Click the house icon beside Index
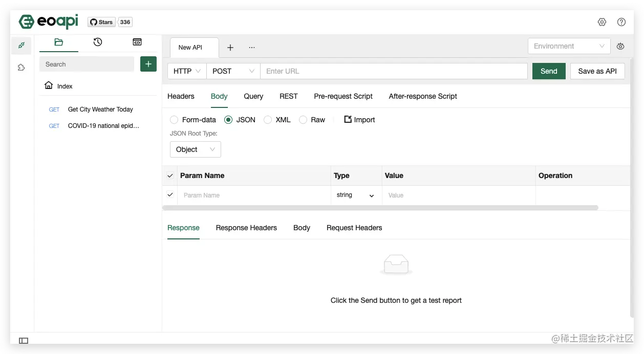644x354 pixels. (49, 85)
